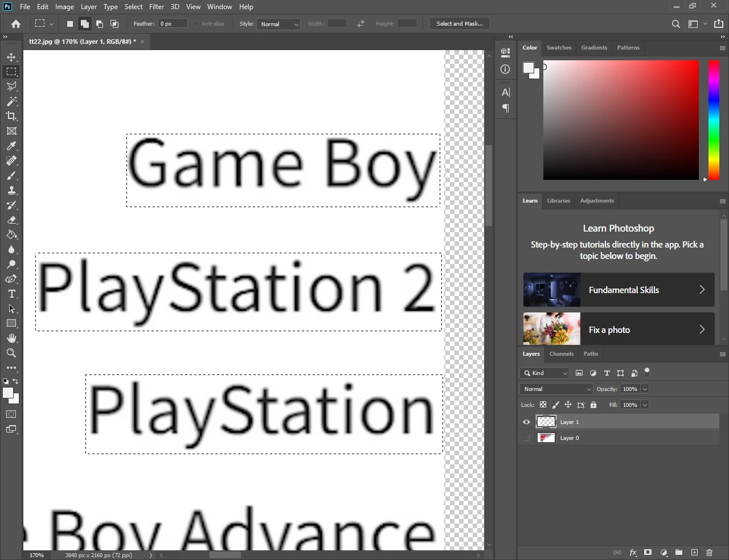Change screen mode from toolbar

point(11,429)
